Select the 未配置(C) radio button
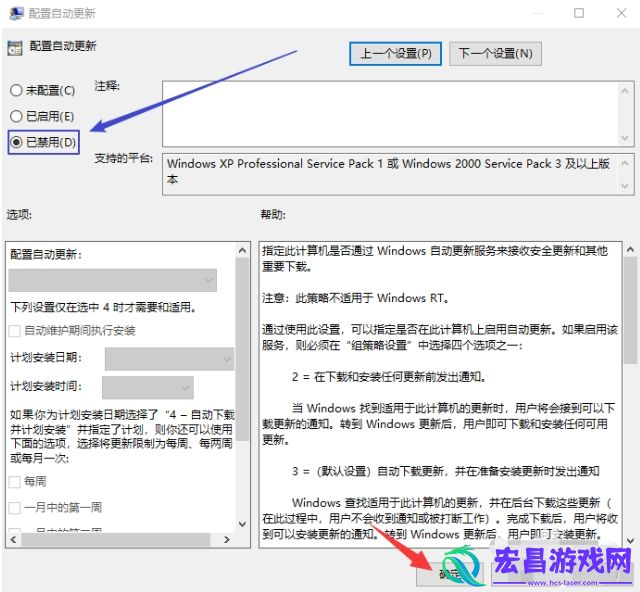640x592 pixels. click(16, 90)
